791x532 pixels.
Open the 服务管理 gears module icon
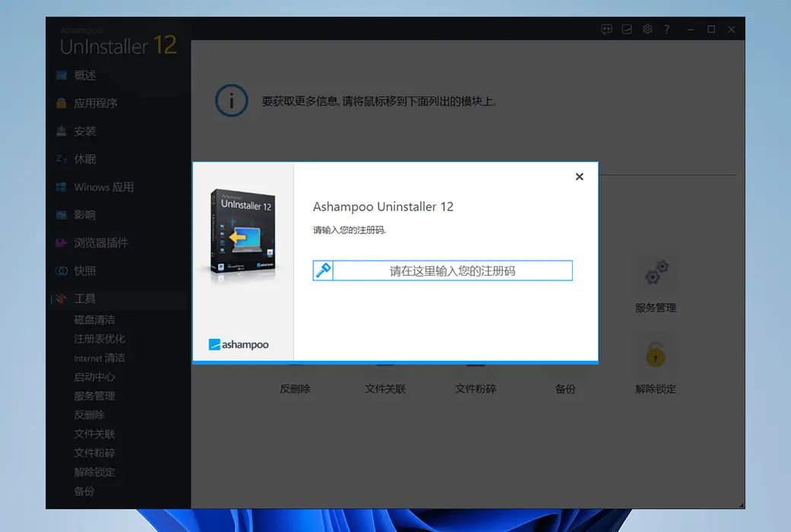coord(656,273)
